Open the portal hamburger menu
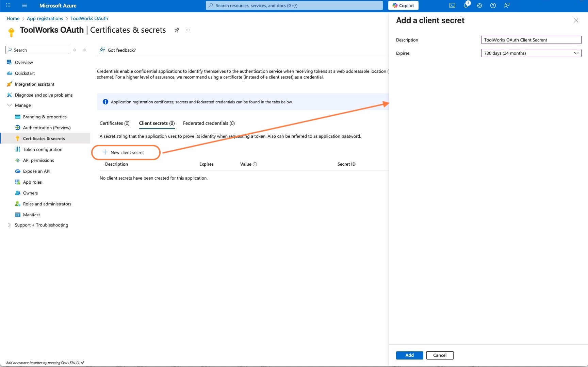The image size is (588, 367). tap(24, 5)
